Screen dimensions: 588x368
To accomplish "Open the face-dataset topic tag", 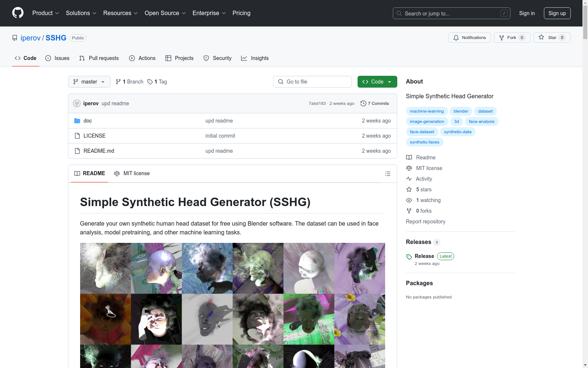I will (x=422, y=132).
